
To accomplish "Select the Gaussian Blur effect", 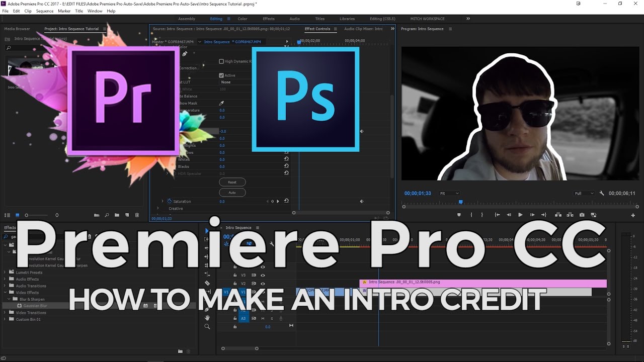I will click(35, 306).
